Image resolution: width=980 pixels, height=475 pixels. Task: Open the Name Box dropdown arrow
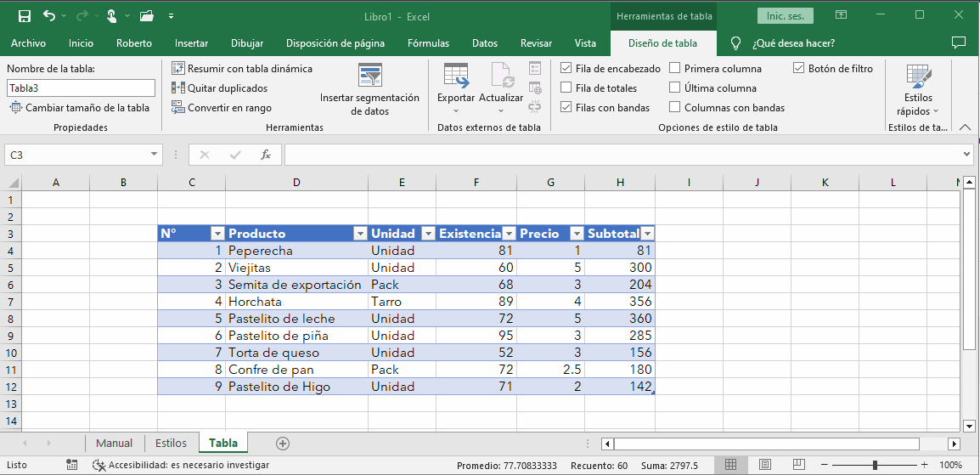154,155
